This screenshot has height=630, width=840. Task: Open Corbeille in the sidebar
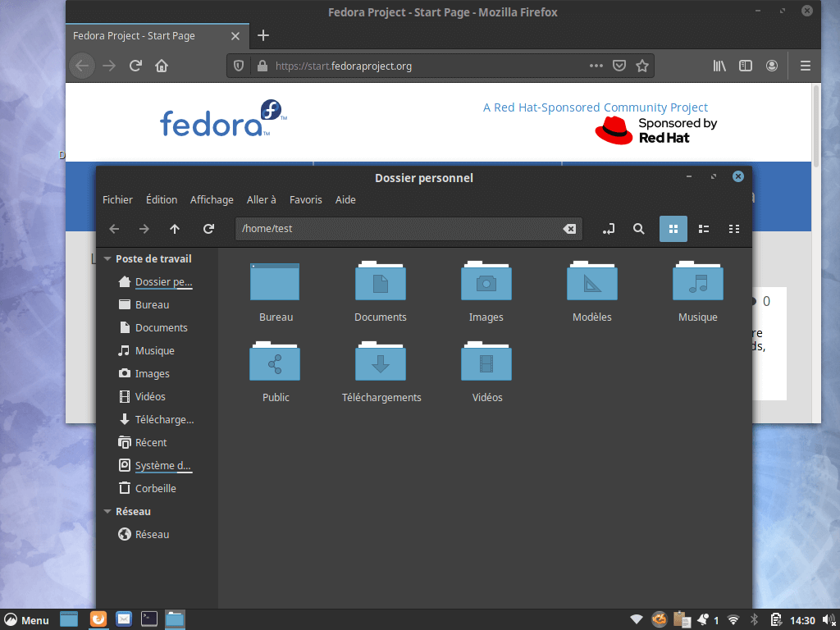(157, 489)
